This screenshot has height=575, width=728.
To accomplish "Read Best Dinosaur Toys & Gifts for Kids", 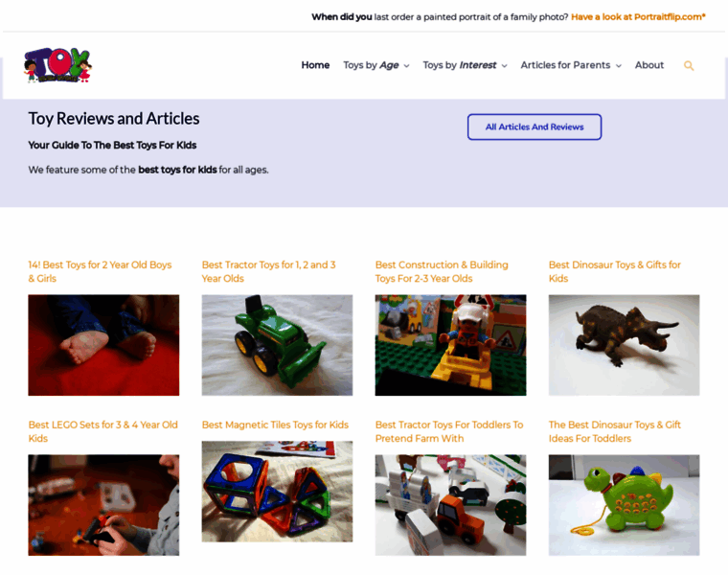I will coord(614,271).
